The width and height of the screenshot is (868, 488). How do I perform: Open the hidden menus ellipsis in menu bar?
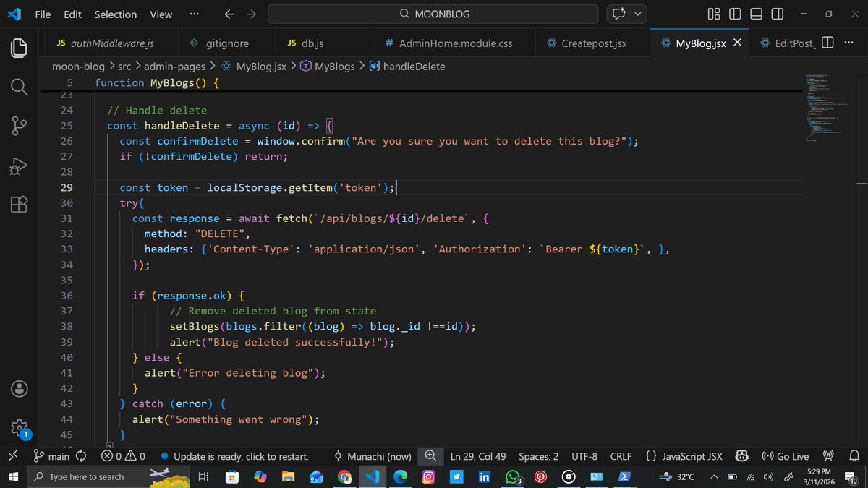[194, 14]
